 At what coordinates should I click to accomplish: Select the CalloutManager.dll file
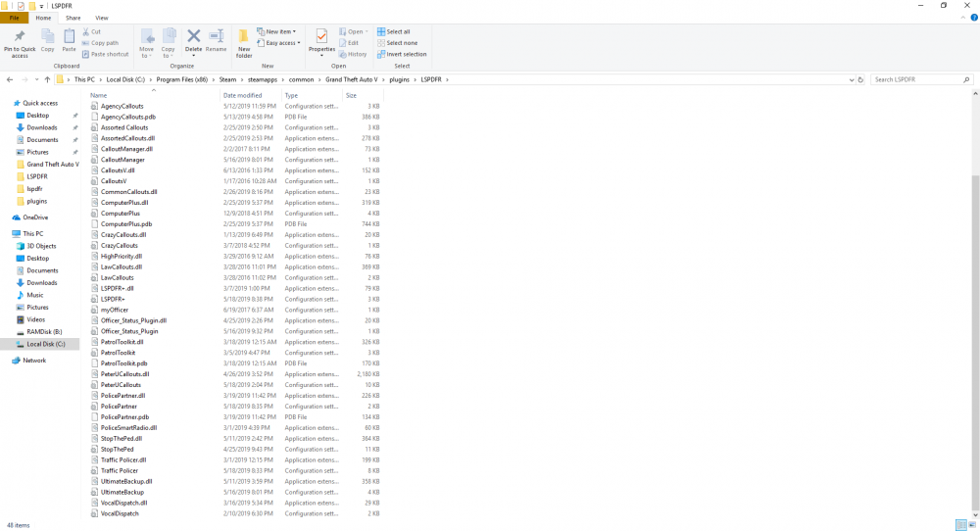(x=126, y=149)
